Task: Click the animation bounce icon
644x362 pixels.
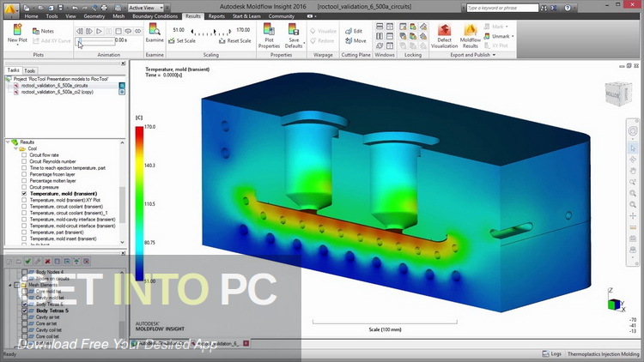Action: tap(137, 31)
